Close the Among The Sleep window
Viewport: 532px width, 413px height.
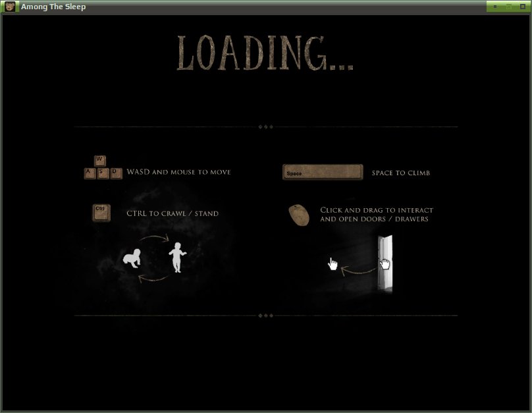point(523,7)
